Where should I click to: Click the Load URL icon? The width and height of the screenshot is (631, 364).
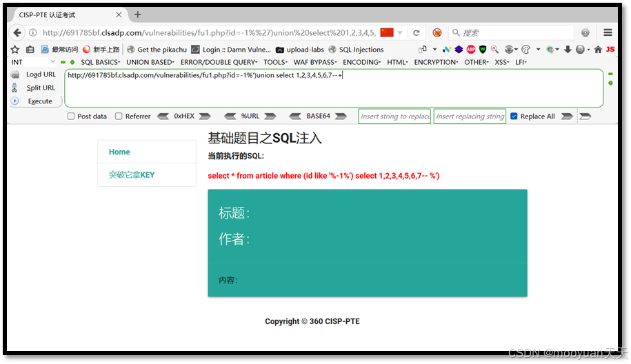coord(15,75)
